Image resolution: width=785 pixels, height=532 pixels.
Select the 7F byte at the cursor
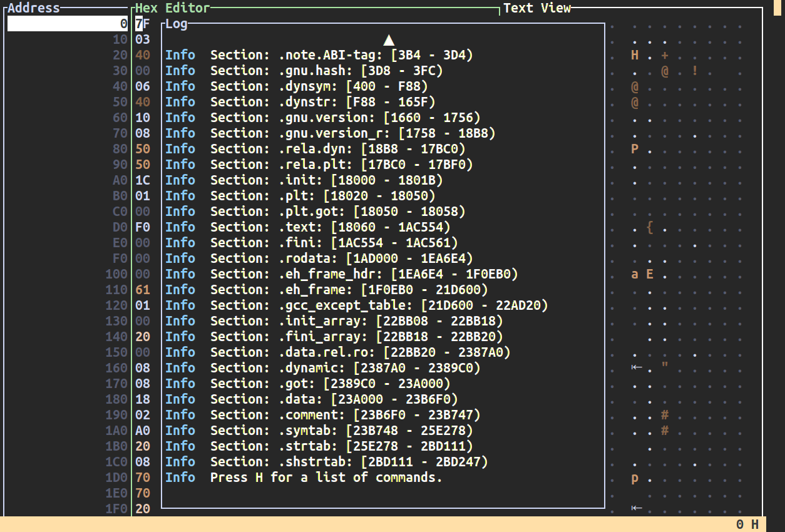click(143, 24)
